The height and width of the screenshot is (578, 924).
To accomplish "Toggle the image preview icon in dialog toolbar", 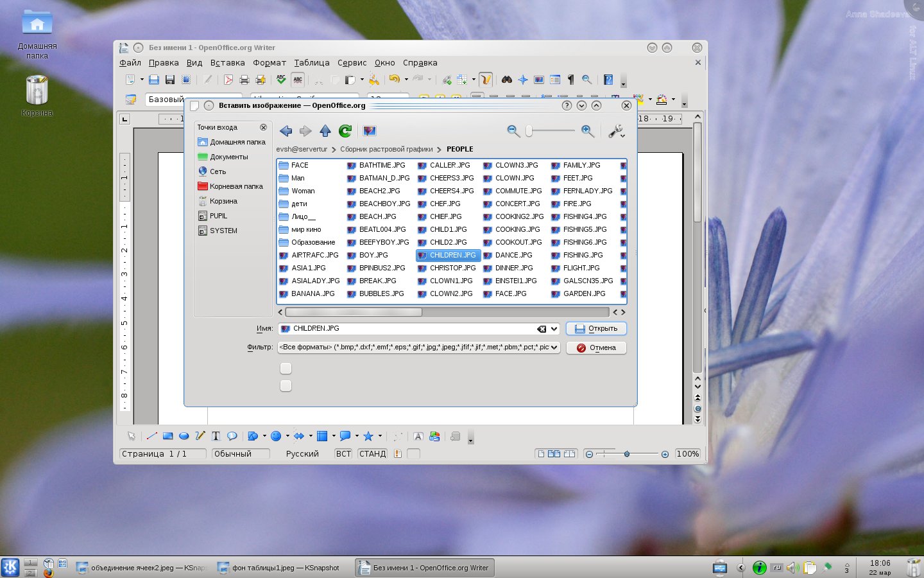I will pyautogui.click(x=370, y=131).
